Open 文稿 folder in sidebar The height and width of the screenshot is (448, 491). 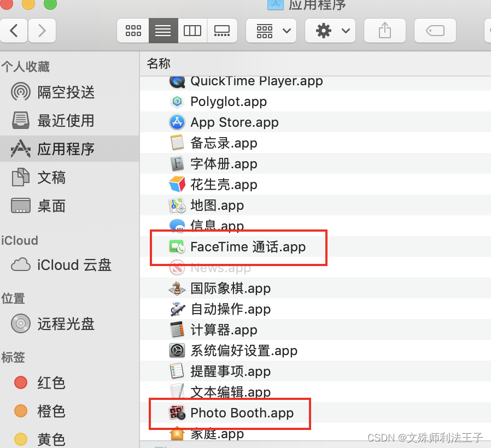point(70,178)
